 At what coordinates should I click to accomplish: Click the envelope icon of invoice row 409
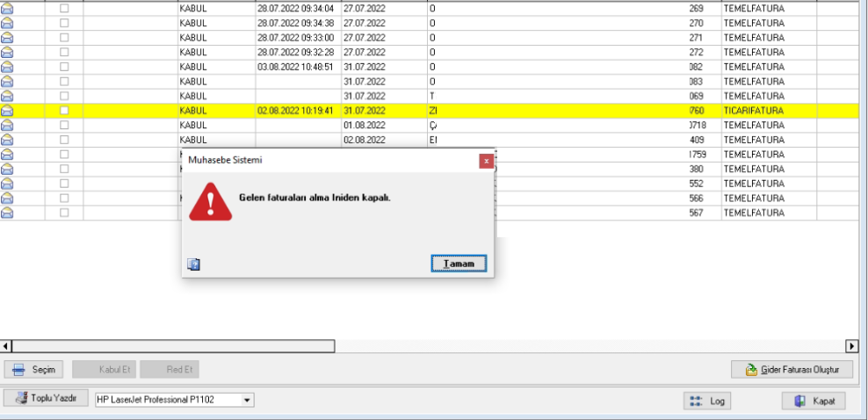7,140
